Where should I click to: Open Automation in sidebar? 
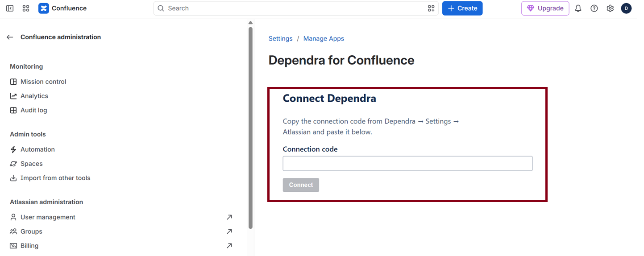point(37,149)
